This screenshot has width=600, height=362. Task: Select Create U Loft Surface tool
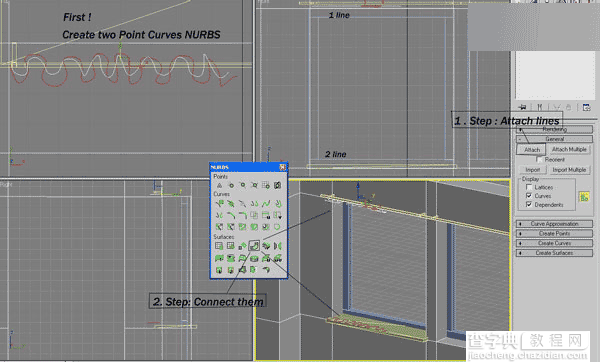[x=266, y=258]
